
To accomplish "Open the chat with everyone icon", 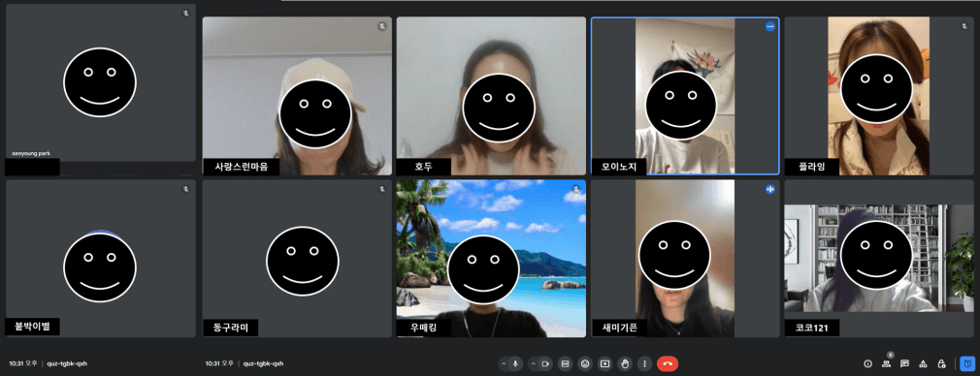I will (x=904, y=363).
